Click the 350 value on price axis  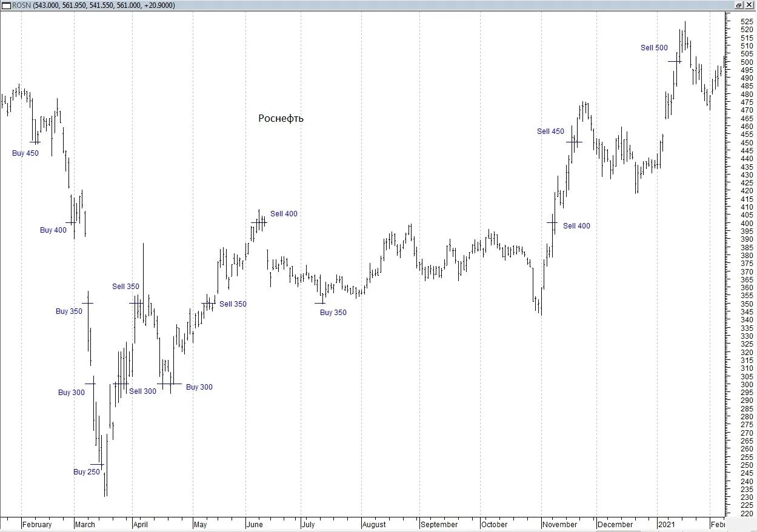click(747, 304)
